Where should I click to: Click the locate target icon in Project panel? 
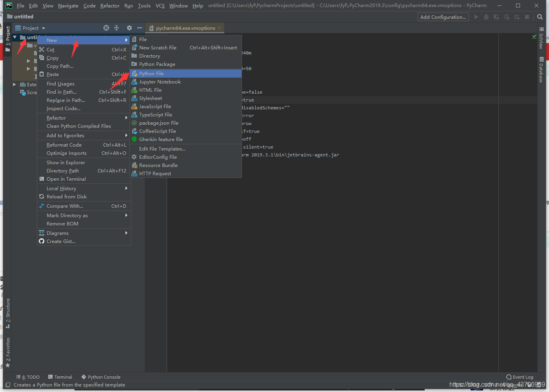pyautogui.click(x=106, y=28)
